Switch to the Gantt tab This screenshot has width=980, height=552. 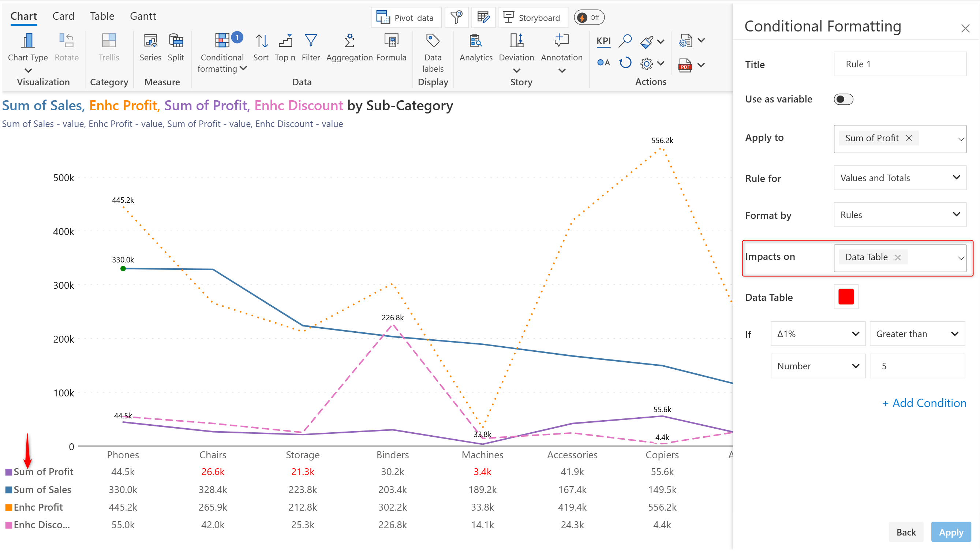point(143,16)
